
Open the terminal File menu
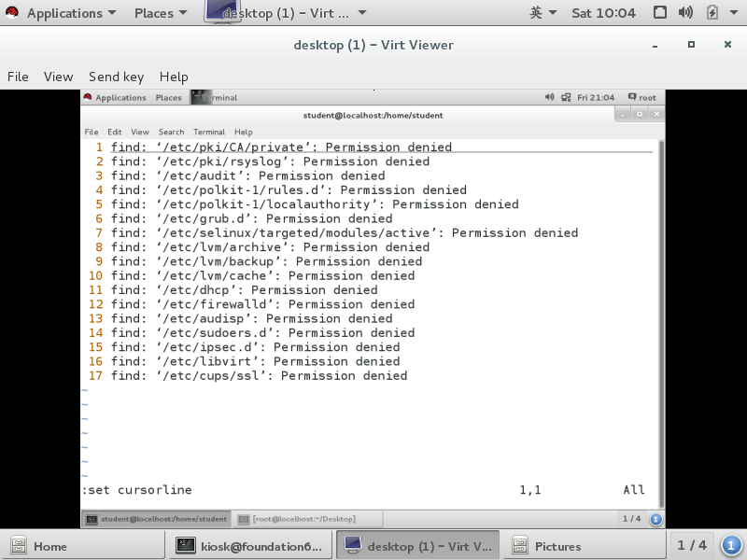[91, 132]
